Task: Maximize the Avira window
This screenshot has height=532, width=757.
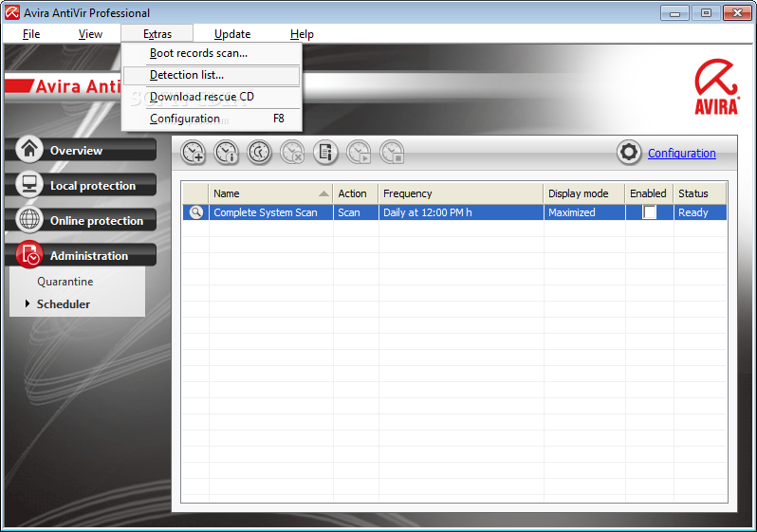Action: 706,13
